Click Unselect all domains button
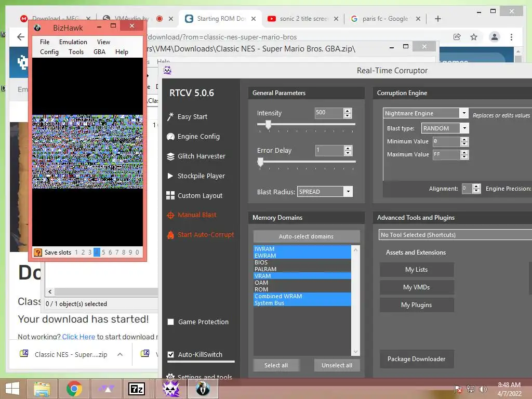The image size is (532, 399). tap(337, 365)
